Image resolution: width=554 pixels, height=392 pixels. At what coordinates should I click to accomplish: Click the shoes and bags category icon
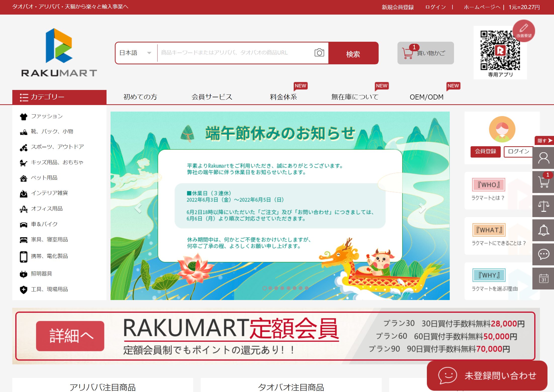24,132
